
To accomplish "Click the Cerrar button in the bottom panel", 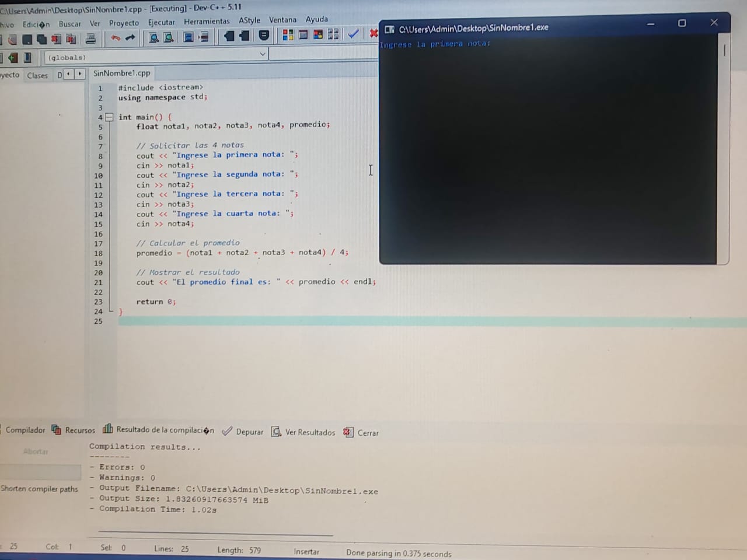I will pos(361,433).
